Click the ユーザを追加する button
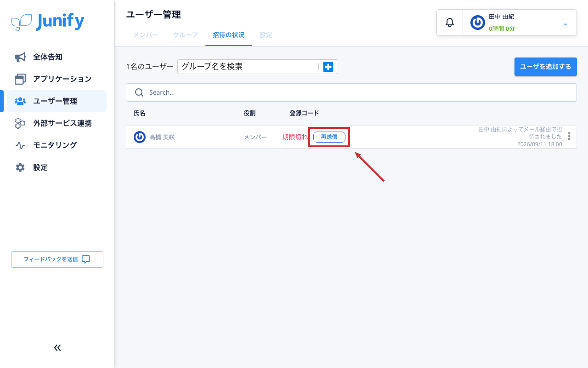The width and height of the screenshot is (588, 368). coord(546,67)
